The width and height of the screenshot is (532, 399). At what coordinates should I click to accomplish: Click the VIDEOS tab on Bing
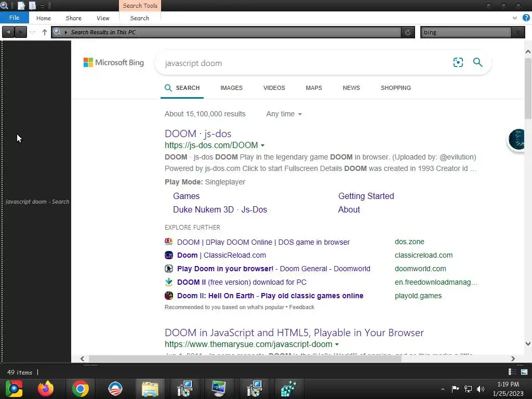point(274,88)
